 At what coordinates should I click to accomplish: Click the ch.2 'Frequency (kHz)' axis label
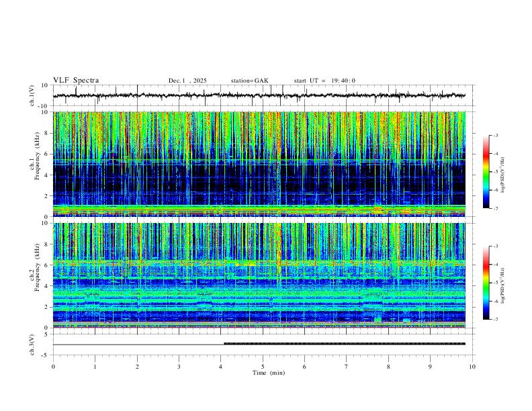(x=37, y=267)
